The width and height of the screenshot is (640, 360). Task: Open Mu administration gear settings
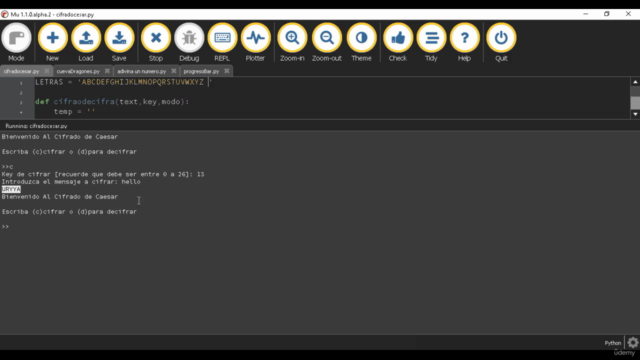point(633,342)
